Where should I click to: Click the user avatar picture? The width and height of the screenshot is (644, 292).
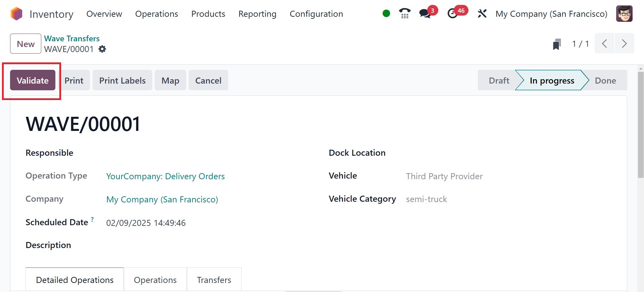624,14
